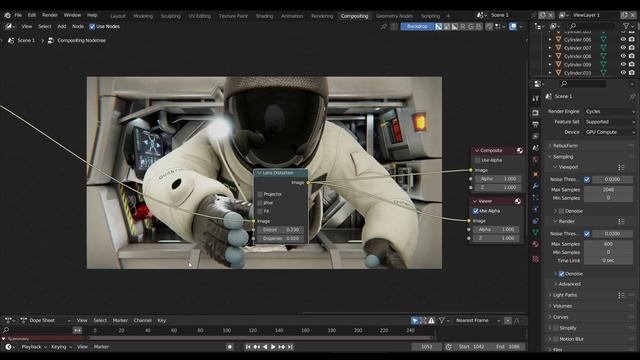Jump to the end frame button
Viewport: 640px width, 360px height.
290,347
